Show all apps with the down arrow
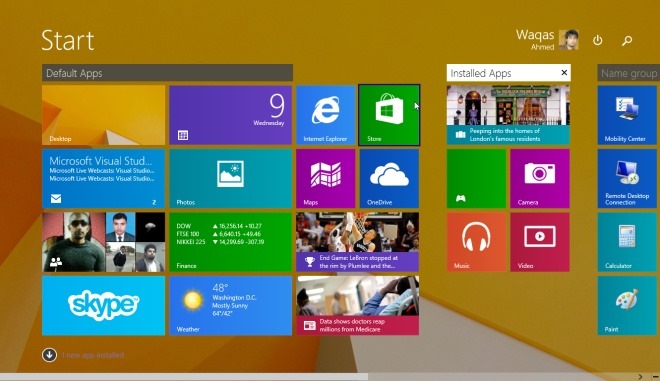 coord(49,355)
